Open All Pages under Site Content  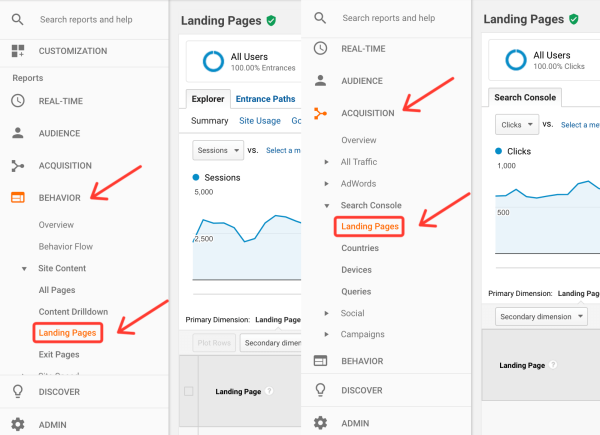click(57, 290)
